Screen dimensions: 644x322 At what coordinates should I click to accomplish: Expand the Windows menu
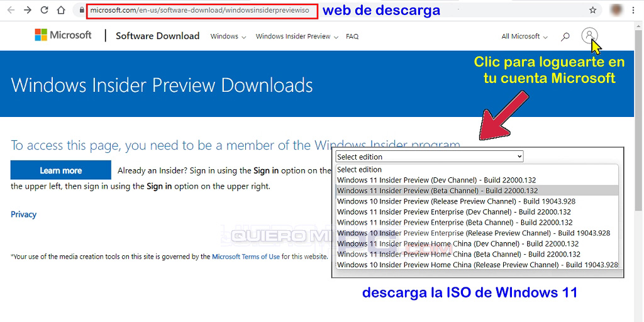228,36
